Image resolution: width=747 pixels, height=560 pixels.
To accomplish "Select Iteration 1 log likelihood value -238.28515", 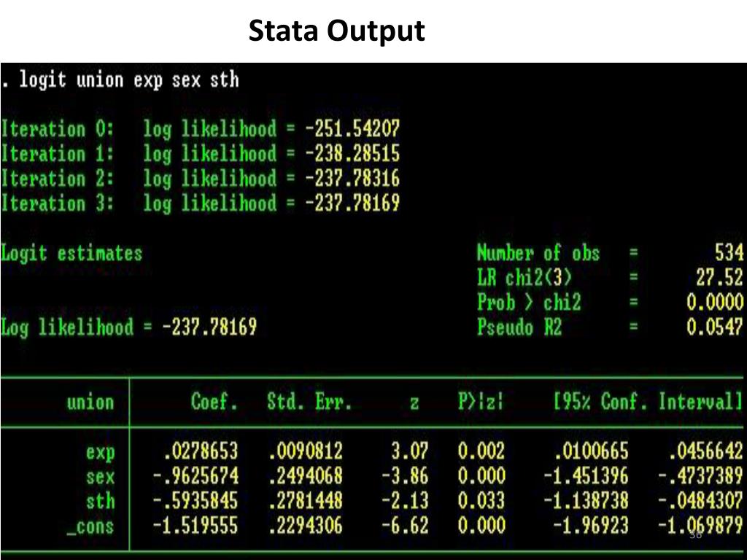I will [352, 154].
